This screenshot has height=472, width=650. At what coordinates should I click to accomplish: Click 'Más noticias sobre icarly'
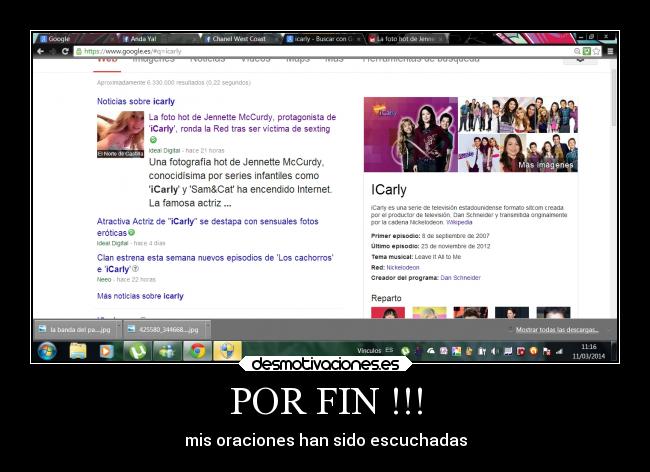pos(140,296)
